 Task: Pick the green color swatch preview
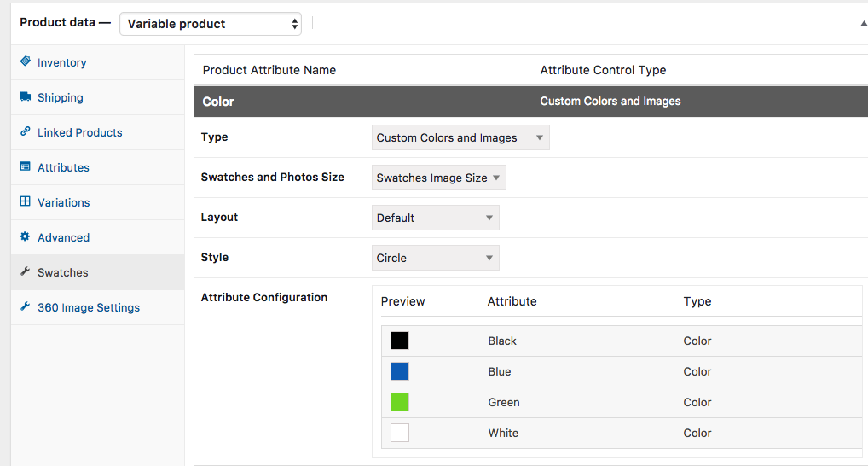[x=400, y=402]
